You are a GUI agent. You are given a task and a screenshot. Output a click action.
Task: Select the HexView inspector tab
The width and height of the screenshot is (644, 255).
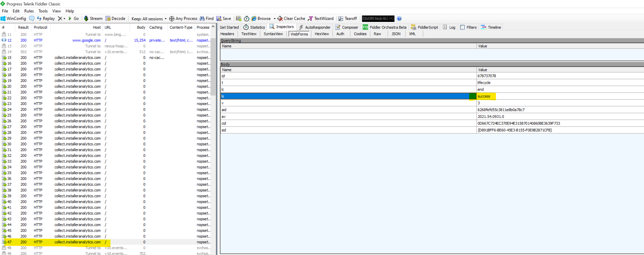pyautogui.click(x=322, y=34)
